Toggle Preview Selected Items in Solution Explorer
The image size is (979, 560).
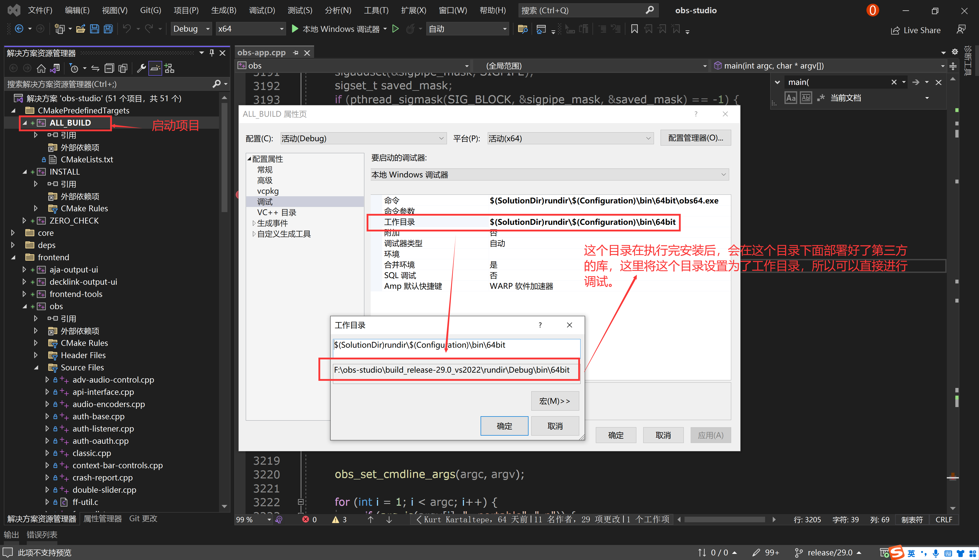155,68
